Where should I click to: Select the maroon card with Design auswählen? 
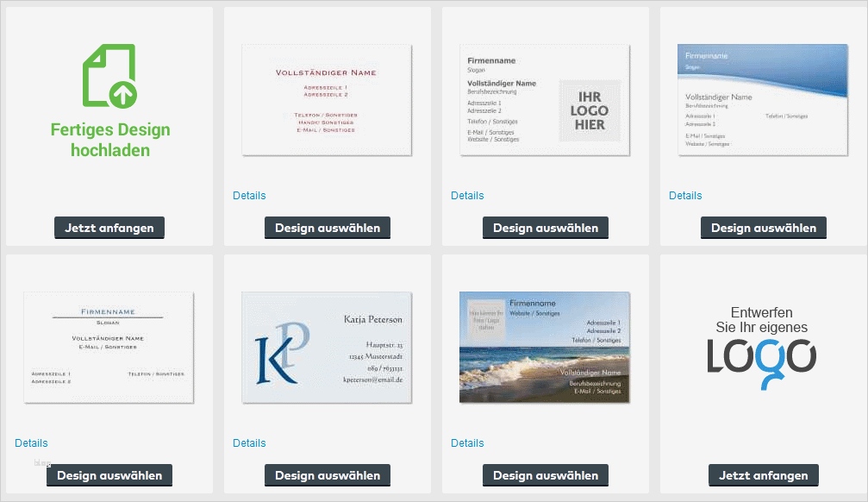[327, 228]
